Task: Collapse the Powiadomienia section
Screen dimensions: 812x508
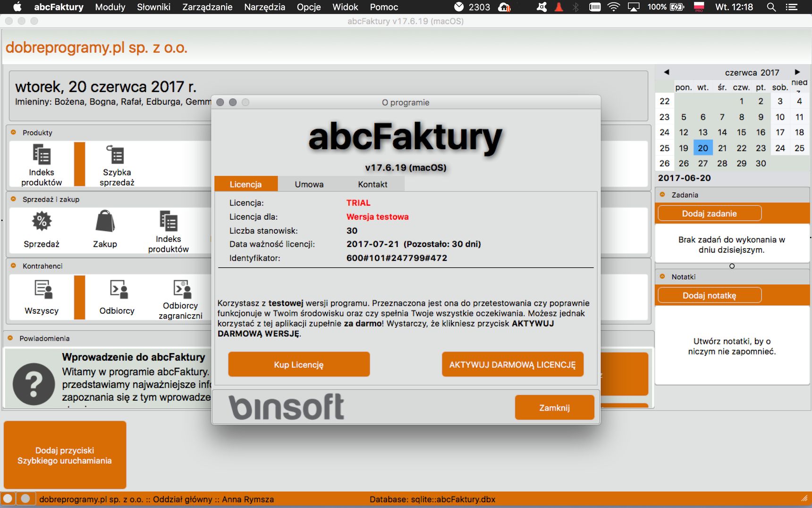Action: tap(10, 338)
